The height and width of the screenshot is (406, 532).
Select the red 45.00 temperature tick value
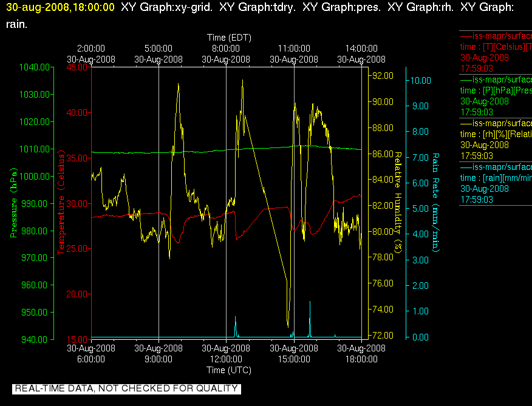pos(77,67)
